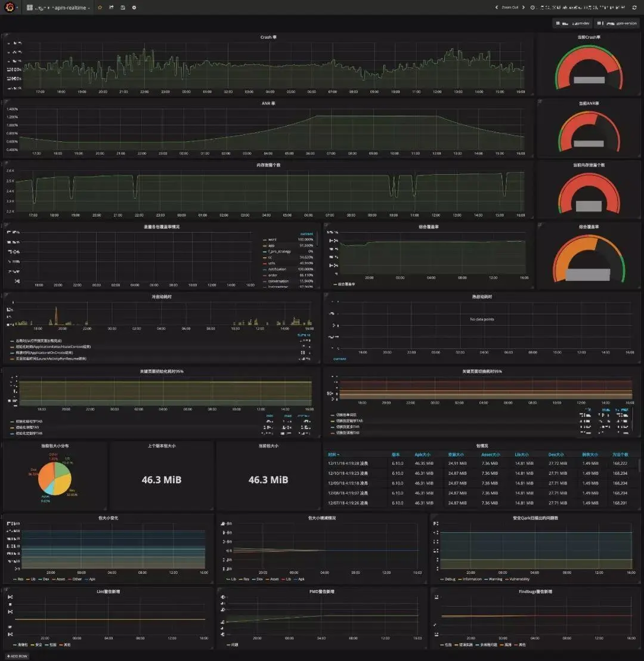Open the Crash 率 panel title menu
The height and width of the screenshot is (661, 644).
click(x=268, y=37)
